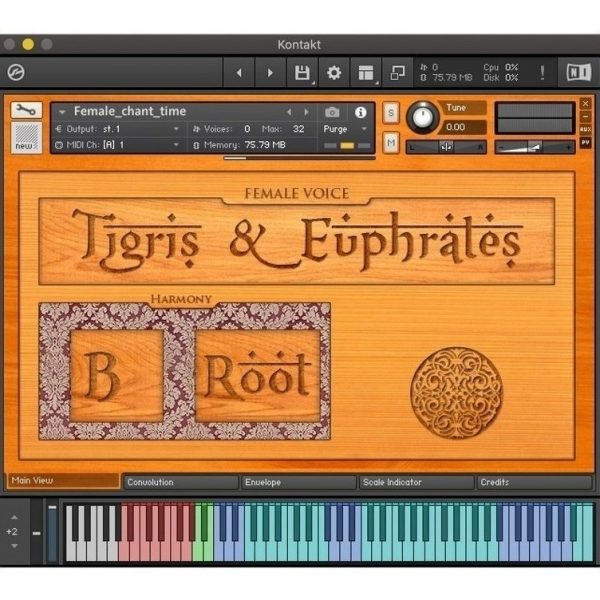Image resolution: width=600 pixels, height=600 pixels.
Task: Shift keyboard octave down arrow
Action: pyautogui.click(x=14, y=546)
